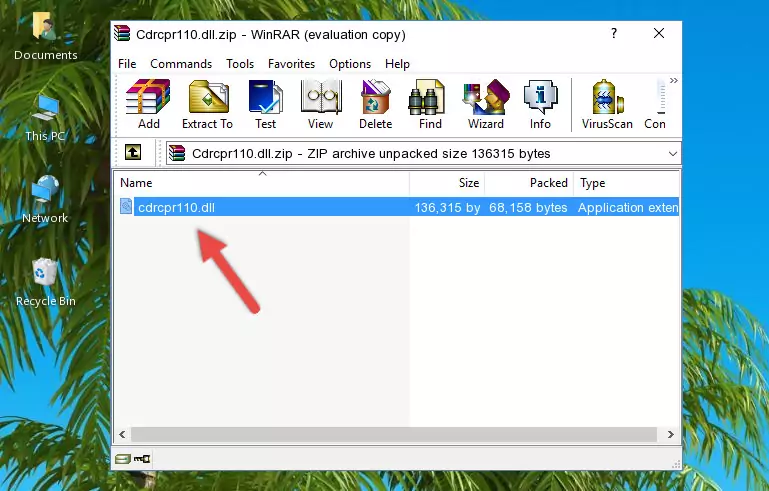Select the Network desktop icon
The image size is (769, 491).
click(45, 200)
